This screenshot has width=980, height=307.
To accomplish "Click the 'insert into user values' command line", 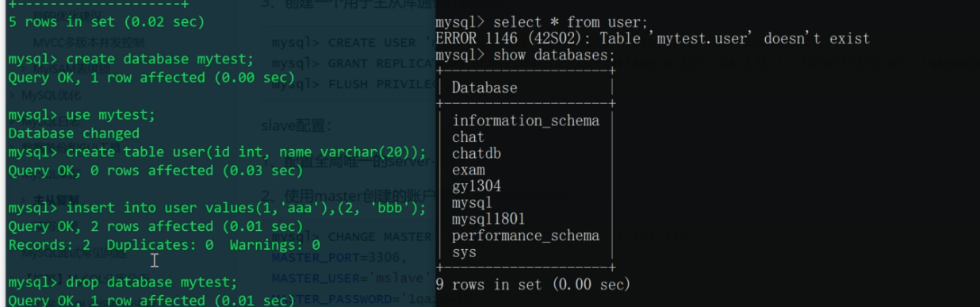I will tap(217, 208).
